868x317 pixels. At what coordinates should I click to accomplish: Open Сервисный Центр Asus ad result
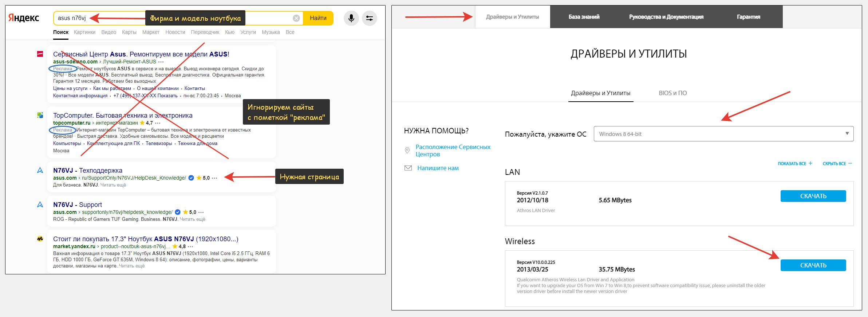(x=141, y=54)
